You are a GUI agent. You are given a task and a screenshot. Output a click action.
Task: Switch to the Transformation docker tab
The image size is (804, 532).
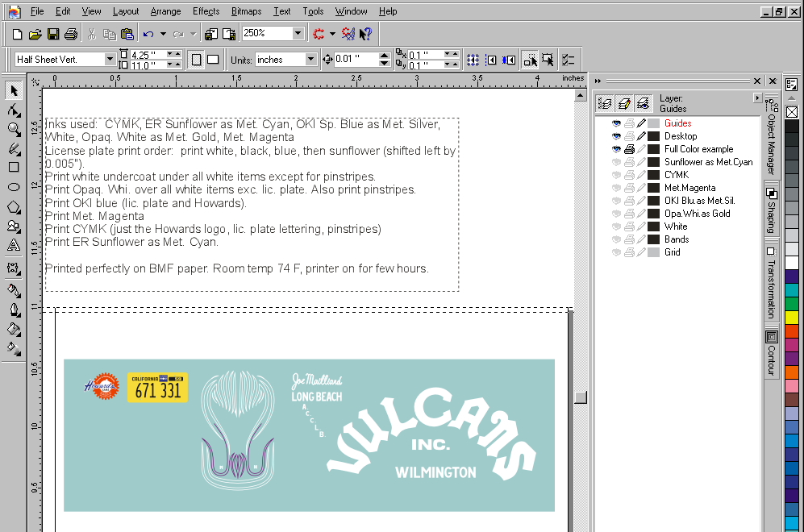click(772, 282)
